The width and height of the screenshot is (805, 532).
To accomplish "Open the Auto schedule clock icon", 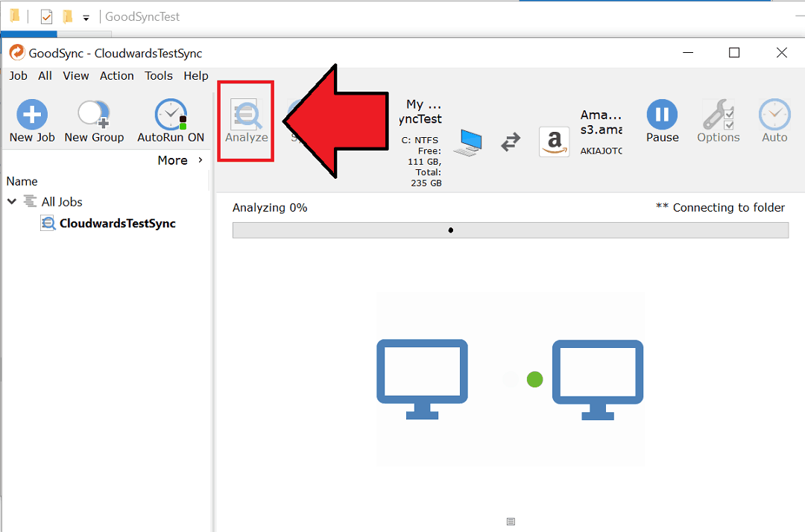I will click(774, 115).
